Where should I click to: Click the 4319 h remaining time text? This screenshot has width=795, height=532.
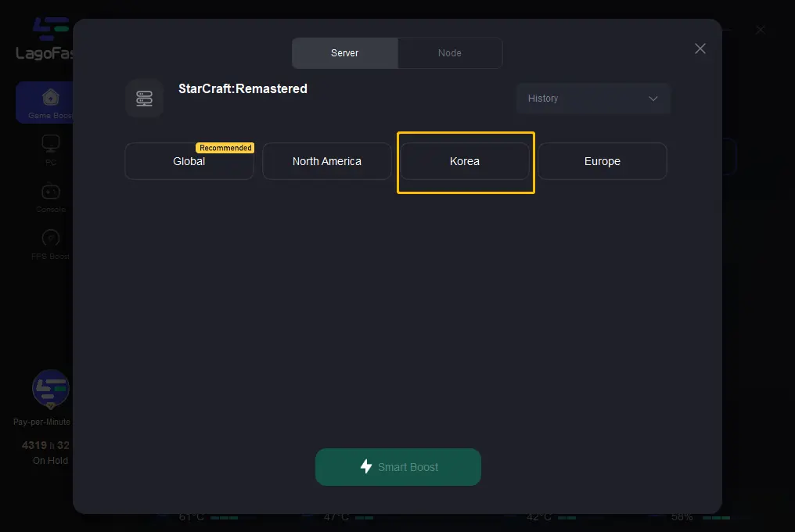pos(45,445)
